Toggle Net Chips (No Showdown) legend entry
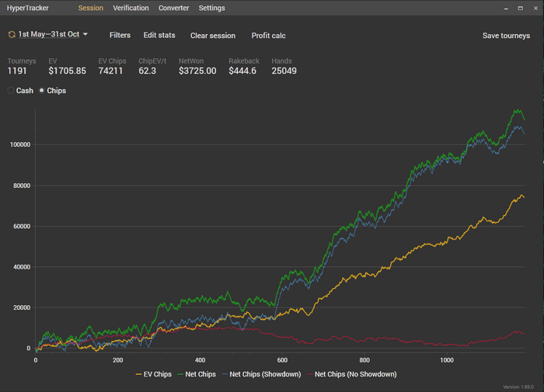The width and height of the screenshot is (544, 392). pos(352,374)
